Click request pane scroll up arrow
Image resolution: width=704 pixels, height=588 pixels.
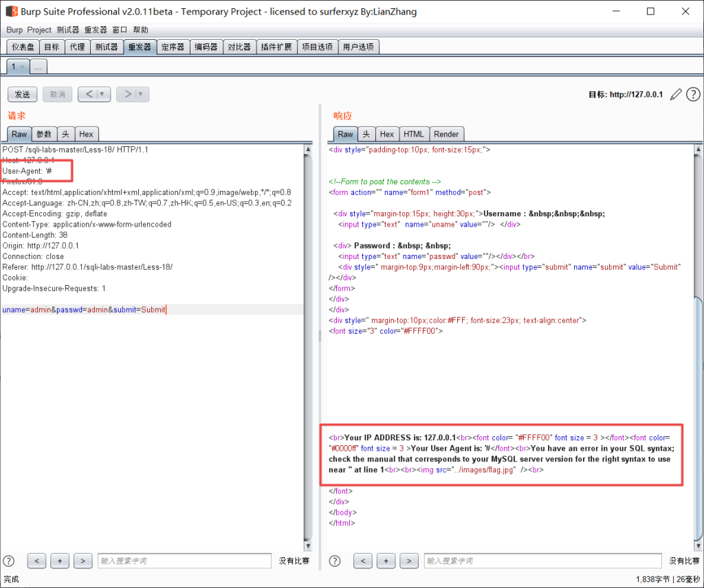(x=308, y=149)
